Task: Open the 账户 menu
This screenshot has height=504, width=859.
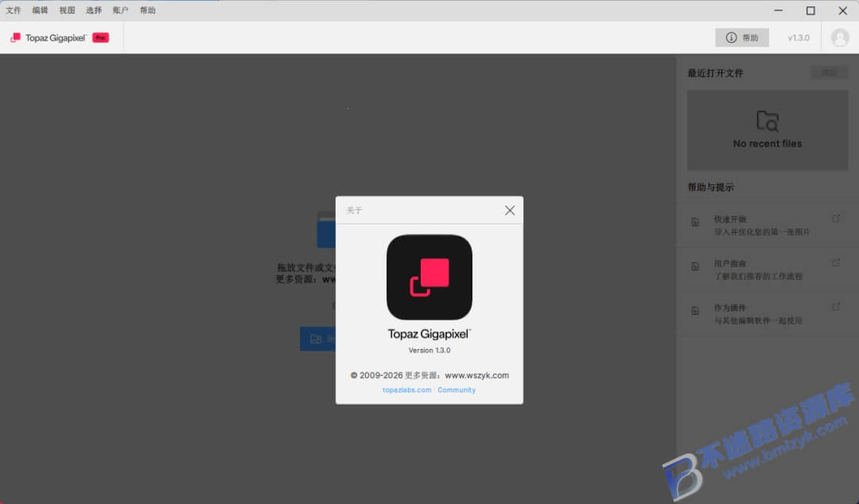Action: (x=121, y=10)
